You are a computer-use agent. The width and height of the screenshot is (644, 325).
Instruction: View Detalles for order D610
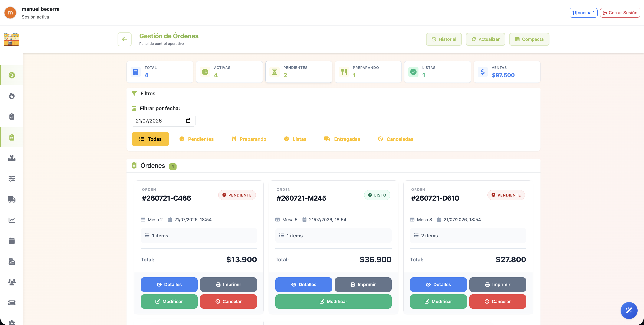[438, 285]
